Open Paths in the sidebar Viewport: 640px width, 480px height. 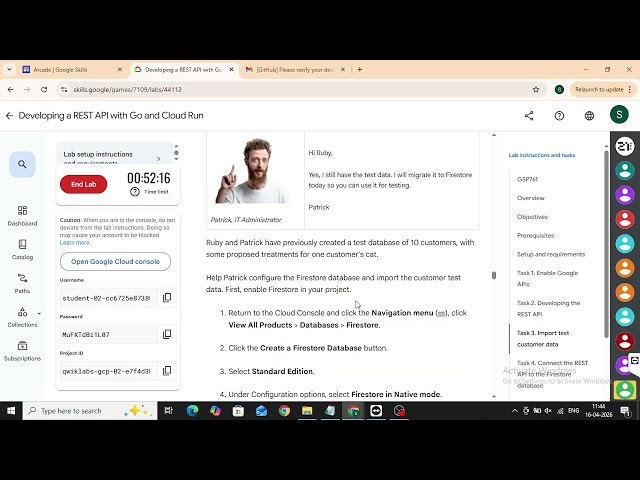click(x=22, y=284)
